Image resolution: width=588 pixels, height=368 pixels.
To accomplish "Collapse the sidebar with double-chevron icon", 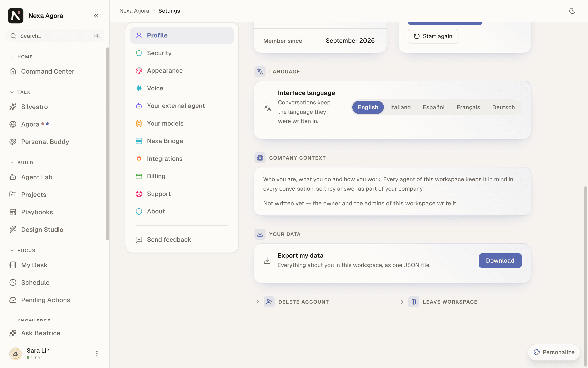I will tap(96, 16).
